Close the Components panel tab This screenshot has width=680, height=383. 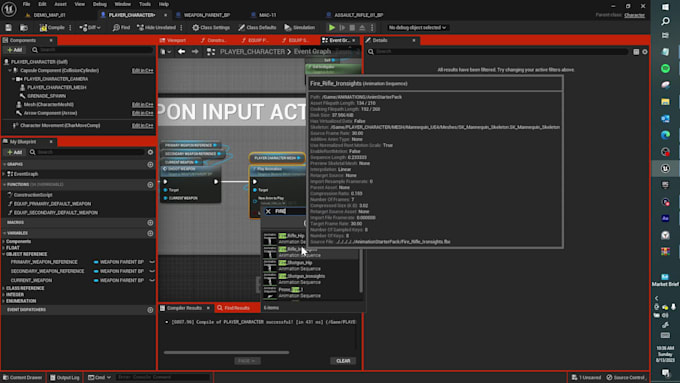coord(51,40)
